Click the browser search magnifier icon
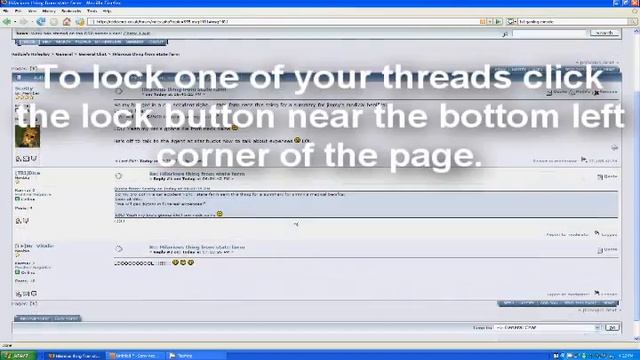640x360 pixels. [633, 21]
